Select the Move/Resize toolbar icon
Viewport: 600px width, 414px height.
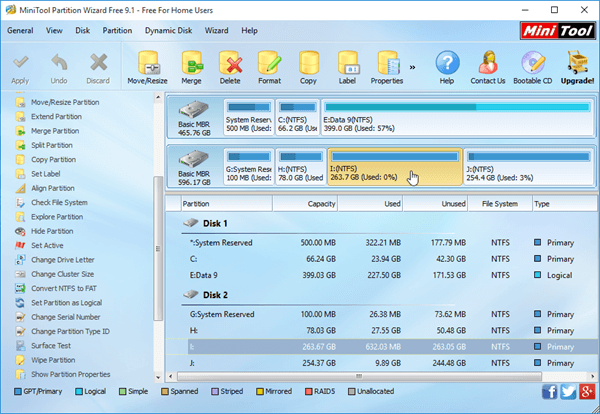[148, 62]
